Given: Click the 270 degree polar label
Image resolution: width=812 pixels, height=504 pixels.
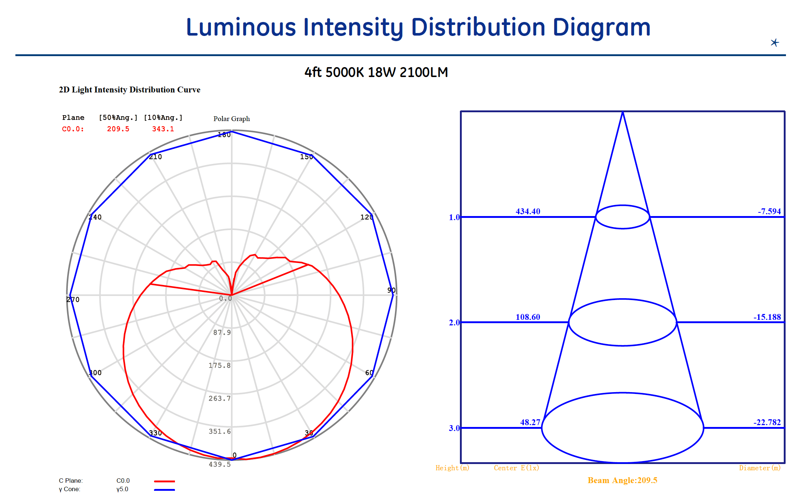Looking at the screenshot, I should point(73,299).
